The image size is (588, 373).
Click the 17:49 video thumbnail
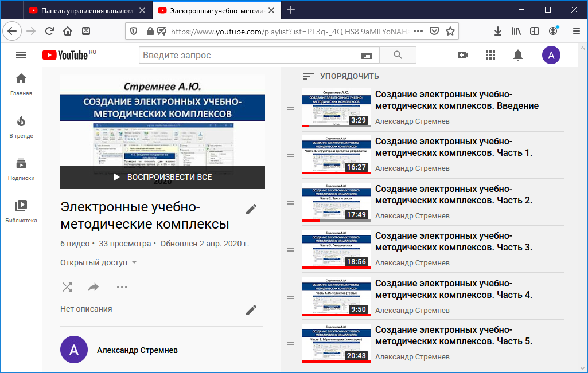(x=336, y=202)
